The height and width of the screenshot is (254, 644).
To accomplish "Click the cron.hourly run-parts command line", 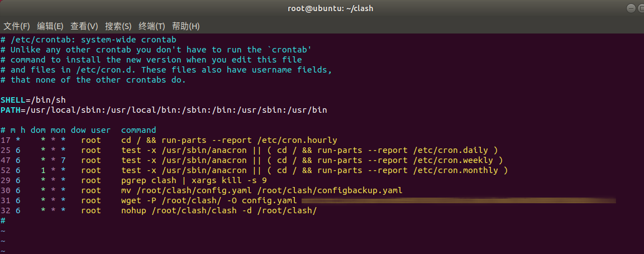I will tap(229, 140).
